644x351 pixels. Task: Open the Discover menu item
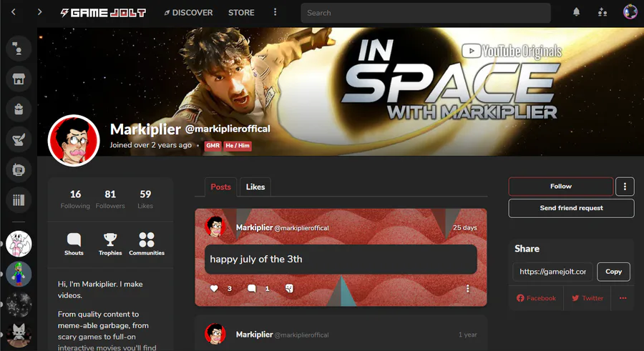(188, 13)
